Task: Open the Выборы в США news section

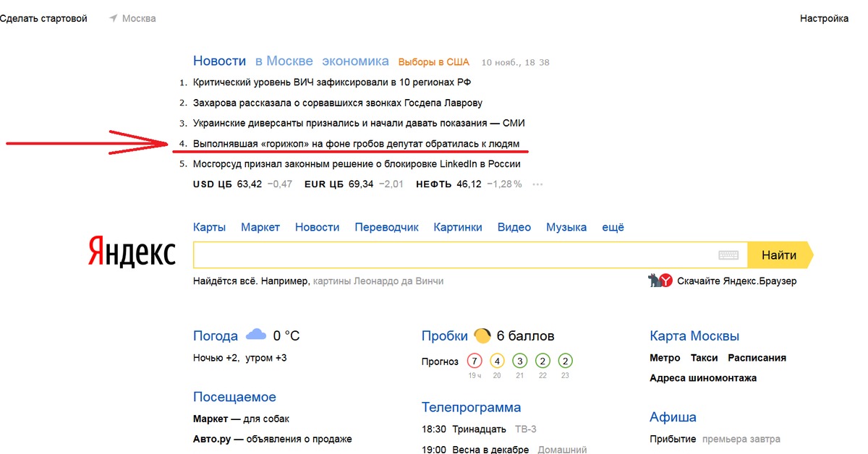Action: 433,62
